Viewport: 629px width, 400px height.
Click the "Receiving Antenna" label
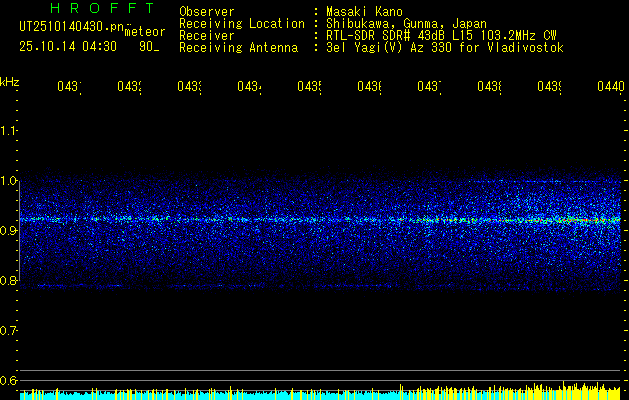[x=239, y=48]
